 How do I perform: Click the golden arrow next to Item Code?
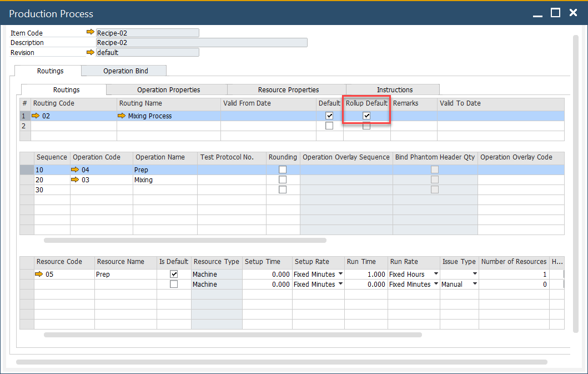tap(91, 32)
